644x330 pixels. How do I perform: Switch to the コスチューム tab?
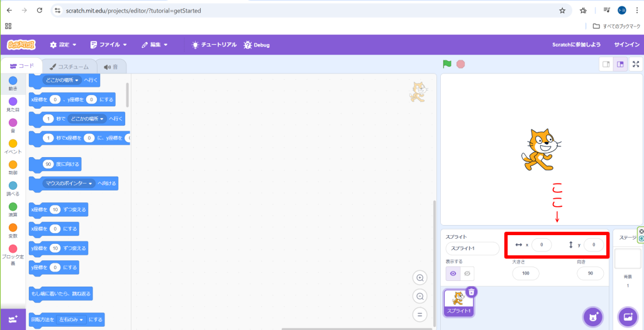pos(69,67)
